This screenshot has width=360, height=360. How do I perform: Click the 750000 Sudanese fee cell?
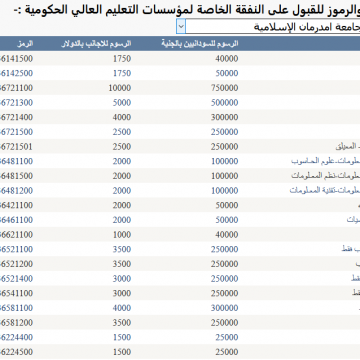click(224, 88)
